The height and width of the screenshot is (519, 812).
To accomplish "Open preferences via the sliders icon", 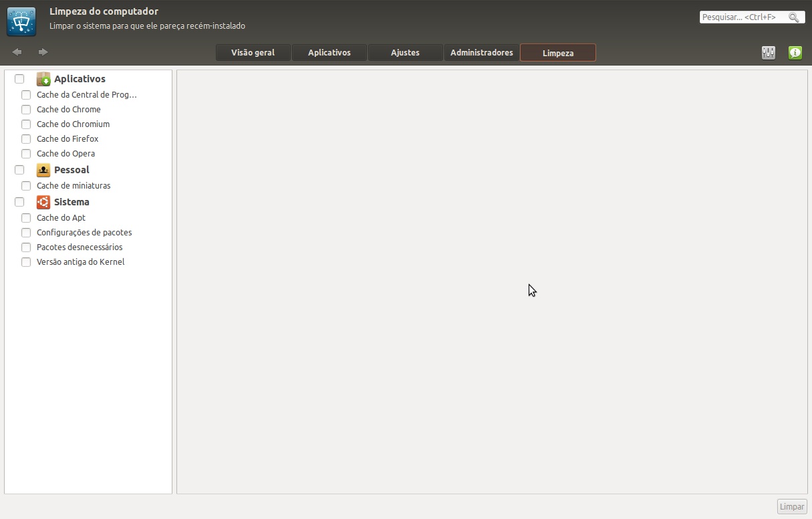I will 769,53.
